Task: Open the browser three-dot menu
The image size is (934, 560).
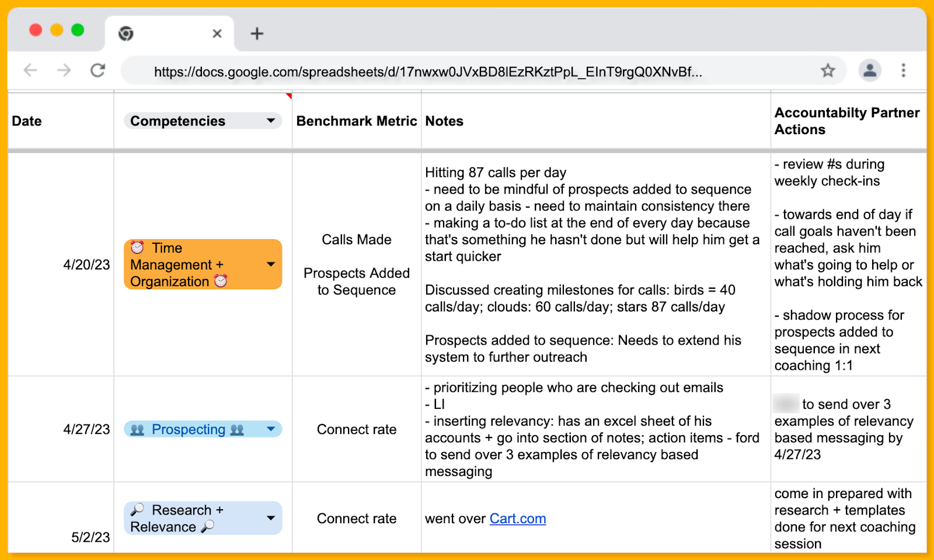Action: (903, 71)
